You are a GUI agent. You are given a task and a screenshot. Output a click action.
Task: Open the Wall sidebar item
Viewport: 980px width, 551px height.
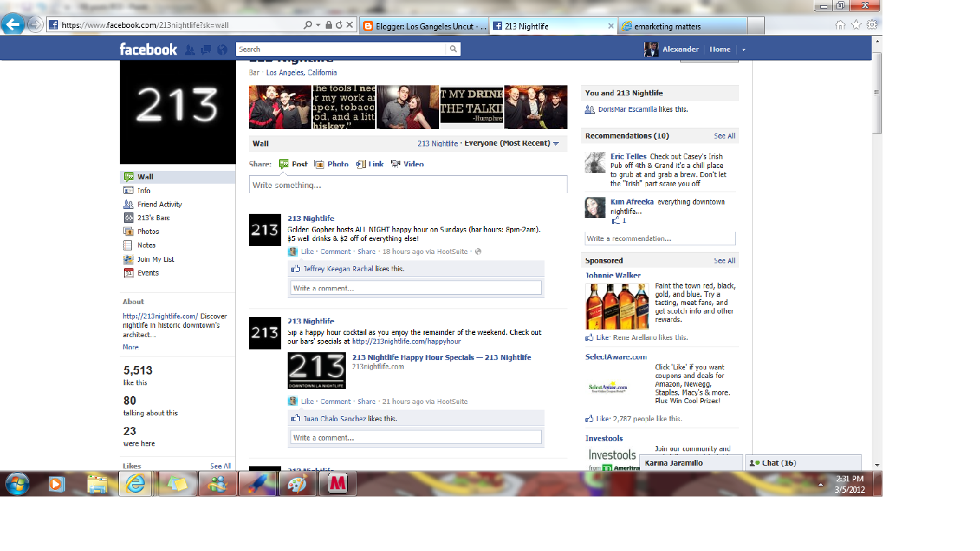pyautogui.click(x=178, y=176)
